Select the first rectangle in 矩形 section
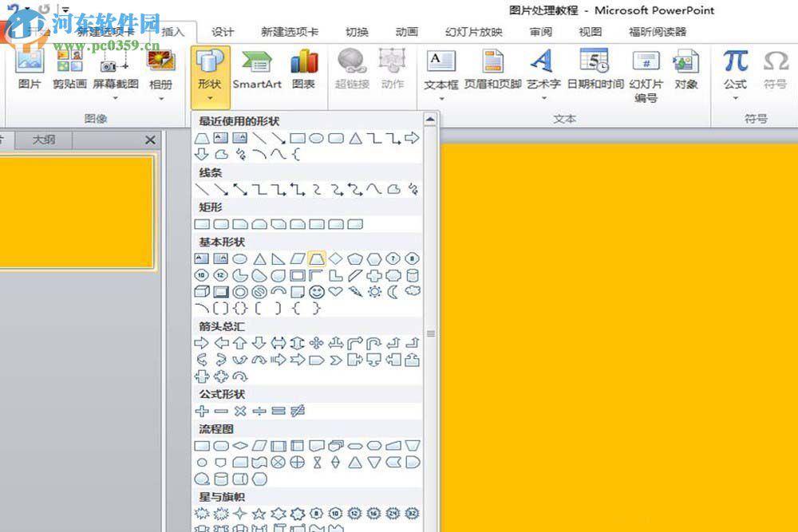Viewport: 798px width, 532px height. 202,224
